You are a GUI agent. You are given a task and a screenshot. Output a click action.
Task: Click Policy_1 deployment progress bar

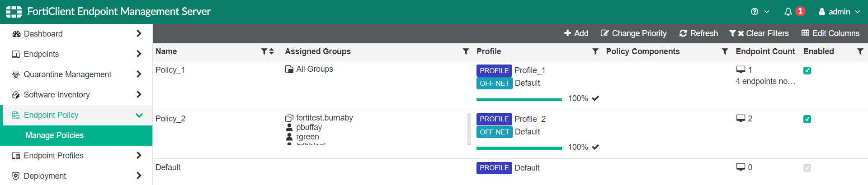tap(519, 99)
